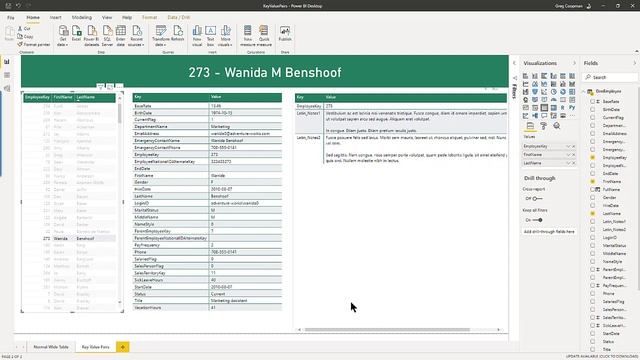
Task: Click Focus mode icon above the table
Action: (110, 87)
